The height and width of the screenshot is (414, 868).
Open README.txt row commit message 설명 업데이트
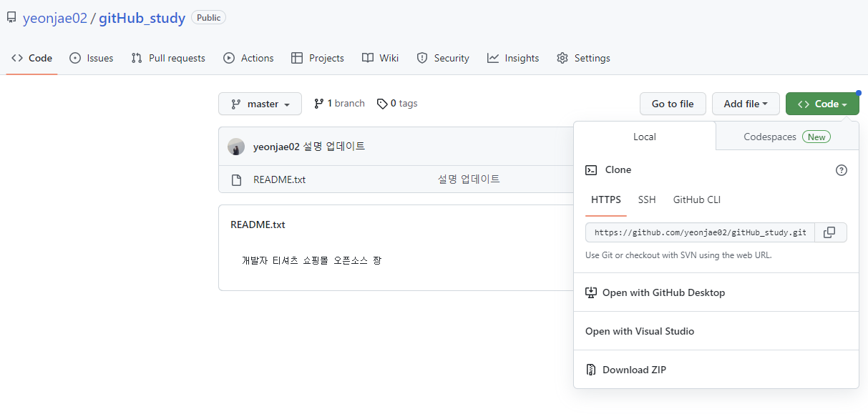click(x=469, y=179)
